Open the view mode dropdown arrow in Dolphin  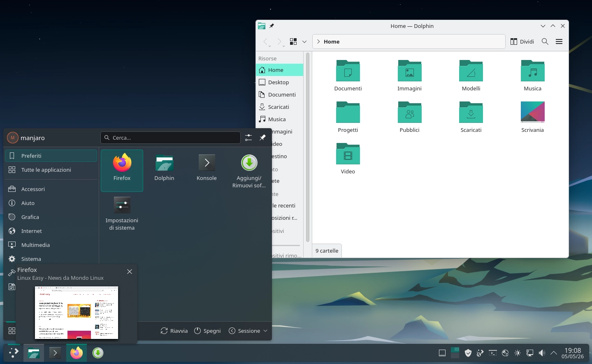pyautogui.click(x=304, y=41)
